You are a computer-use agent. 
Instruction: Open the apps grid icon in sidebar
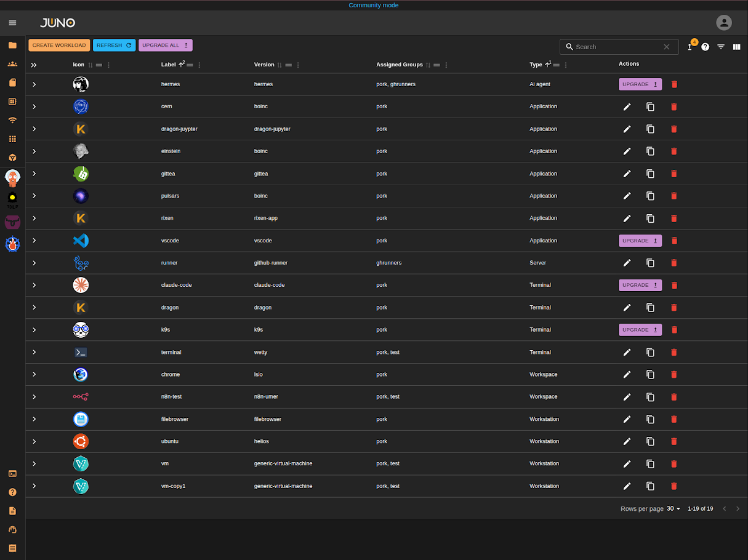click(12, 139)
